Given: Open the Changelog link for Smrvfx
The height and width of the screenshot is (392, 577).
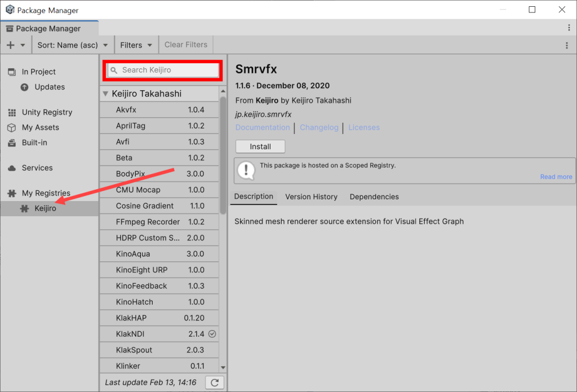Looking at the screenshot, I should [319, 127].
